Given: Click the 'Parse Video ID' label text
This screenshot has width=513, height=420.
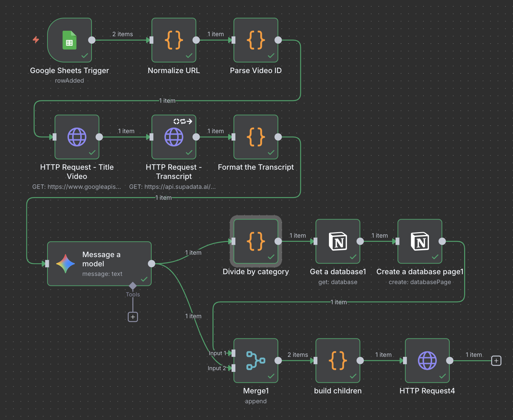Looking at the screenshot, I should [x=256, y=71].
